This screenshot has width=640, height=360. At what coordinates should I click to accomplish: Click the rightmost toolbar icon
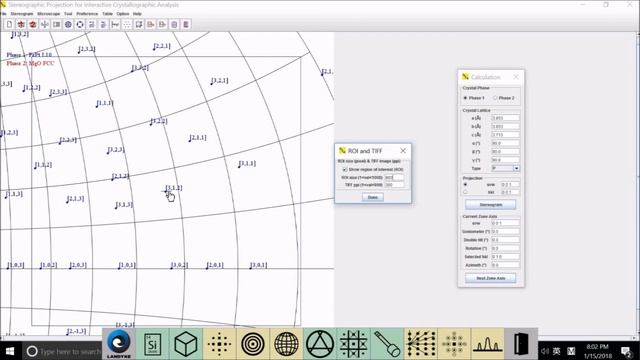[186, 24]
